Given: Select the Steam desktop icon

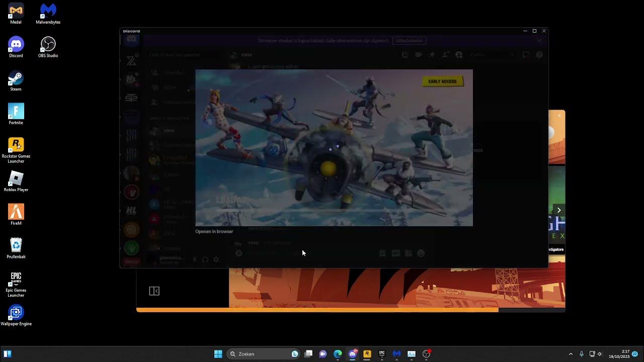Looking at the screenshot, I should 16,81.
